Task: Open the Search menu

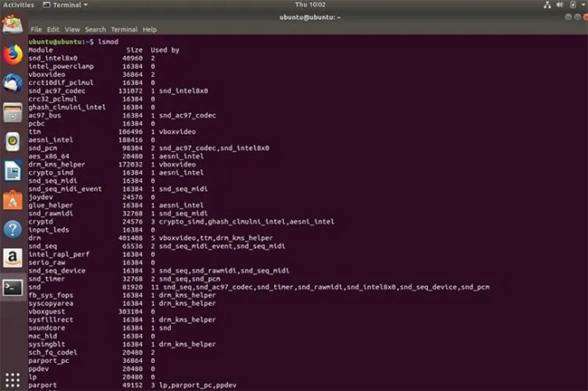Action: pyautogui.click(x=95, y=29)
